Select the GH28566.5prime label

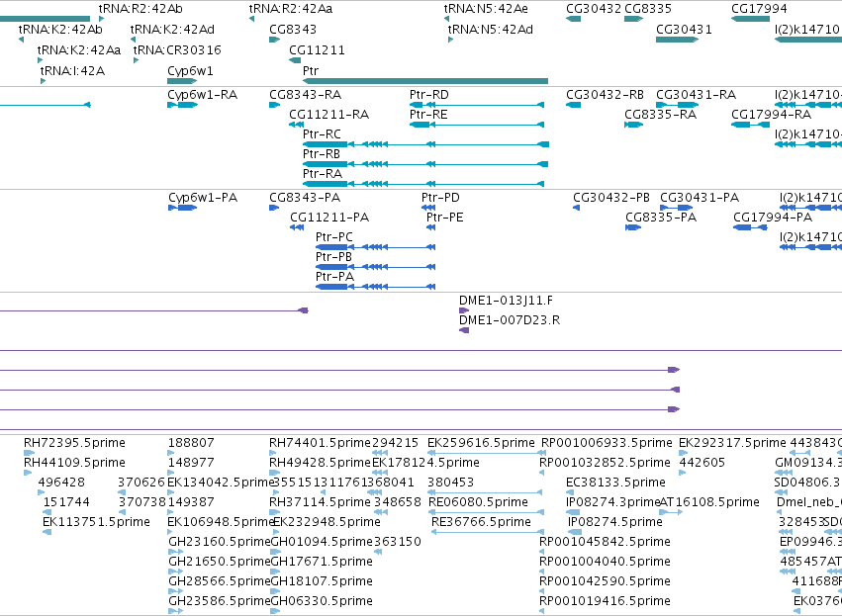tap(219, 581)
